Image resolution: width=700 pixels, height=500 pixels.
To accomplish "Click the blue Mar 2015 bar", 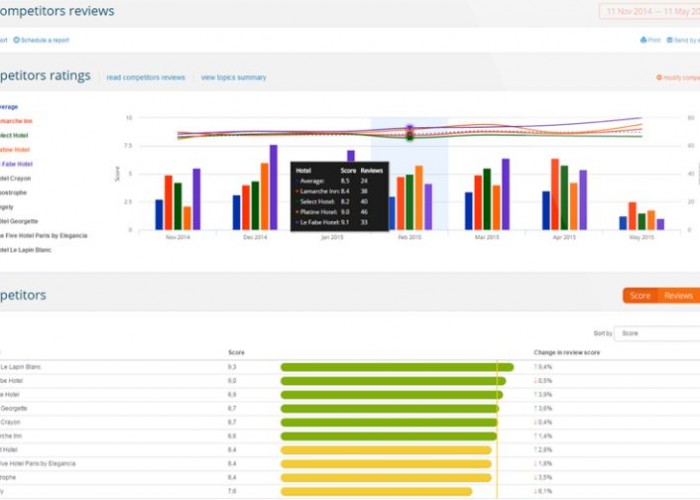I will [468, 211].
